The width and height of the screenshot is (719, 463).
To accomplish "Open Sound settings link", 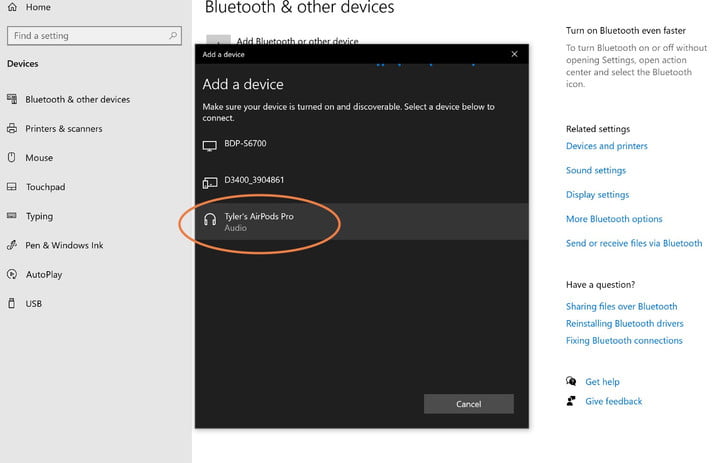I will [596, 171].
